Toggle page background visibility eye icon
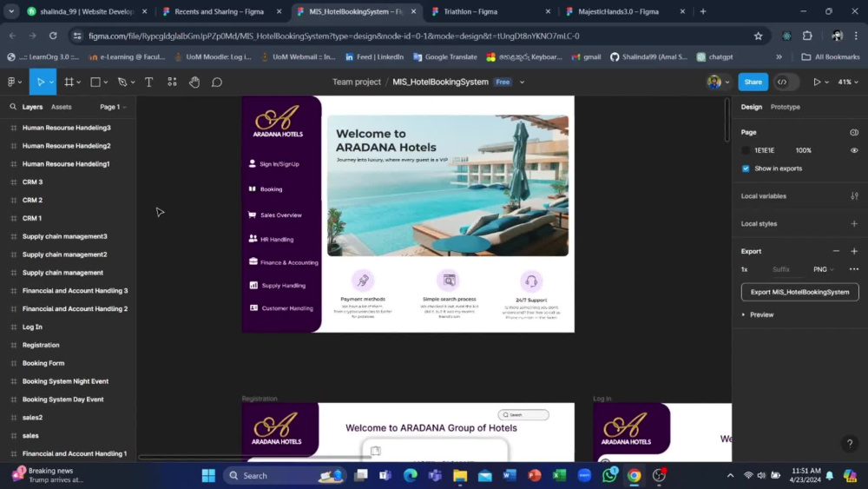 click(x=854, y=150)
